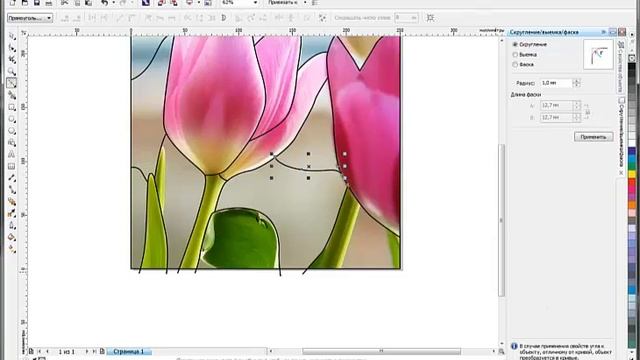This screenshot has height=360, width=640.
Task: Click the horizontal scrollbar thumb
Action: tap(381, 351)
